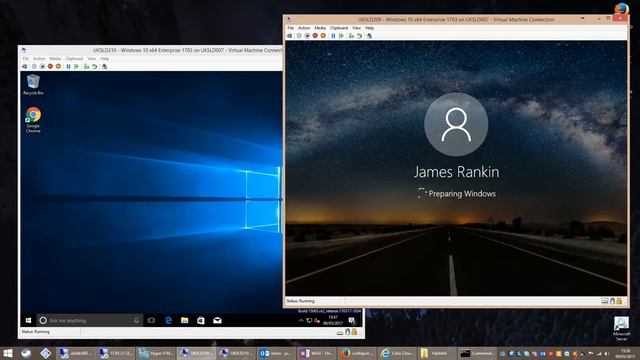Open Media menu in UKSLD209 window
This screenshot has height=360, width=640.
coord(320,28)
